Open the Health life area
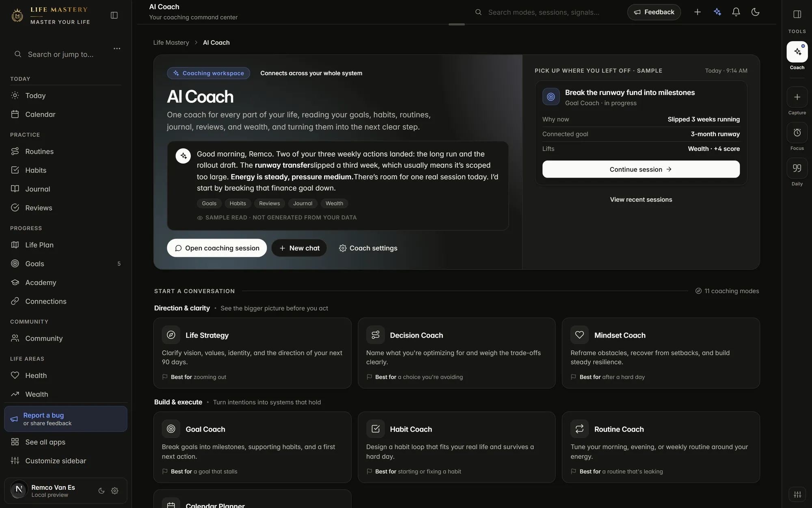Image resolution: width=812 pixels, height=508 pixels. point(66,375)
